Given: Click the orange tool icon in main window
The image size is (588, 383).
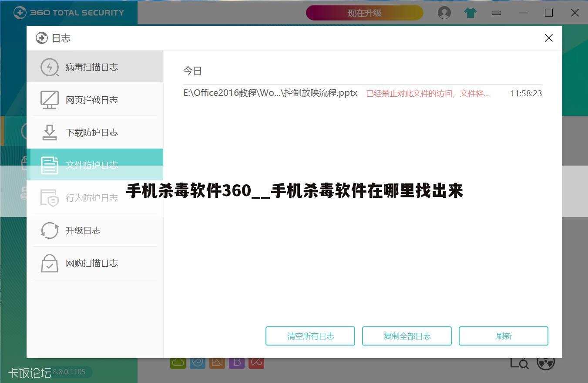Looking at the screenshot, I should point(217,363).
